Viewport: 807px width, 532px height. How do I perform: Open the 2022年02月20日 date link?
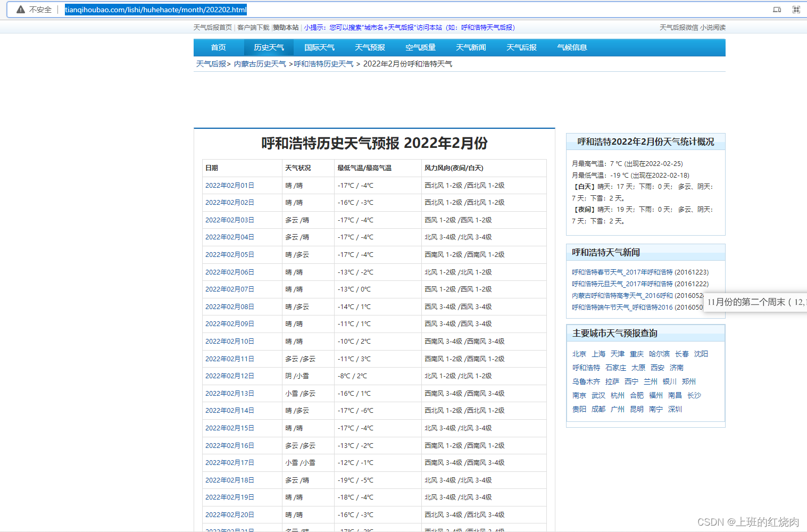coord(230,515)
